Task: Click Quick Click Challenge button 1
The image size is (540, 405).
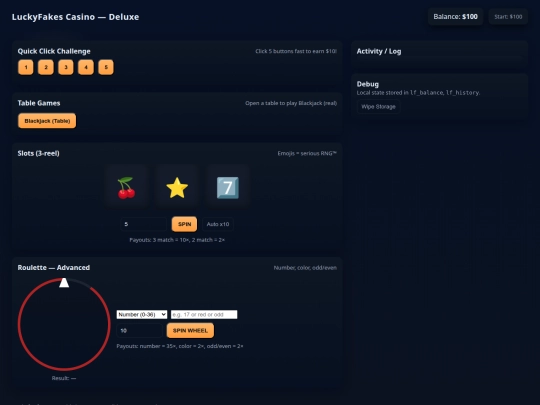Action: click(x=26, y=67)
